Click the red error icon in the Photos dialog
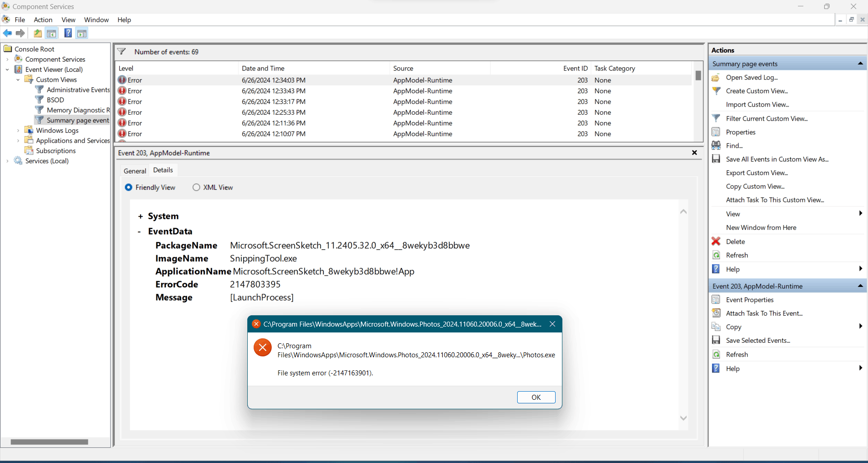The image size is (868, 463). pos(263,347)
